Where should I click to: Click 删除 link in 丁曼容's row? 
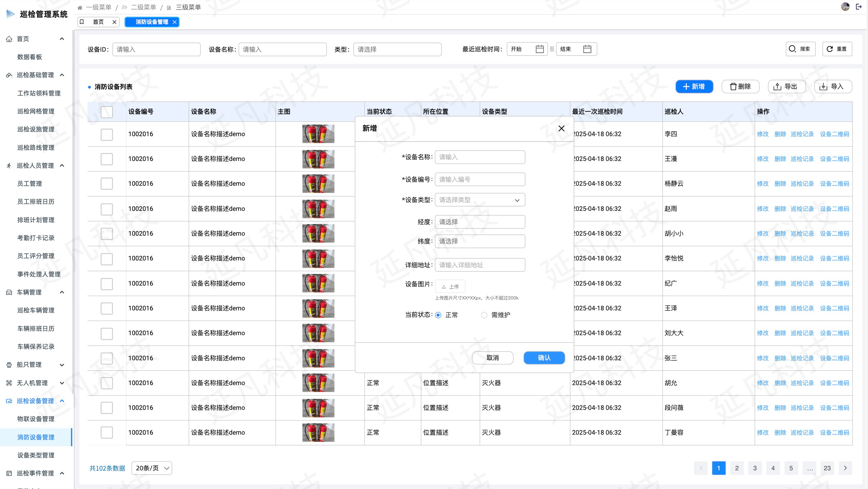(x=780, y=433)
